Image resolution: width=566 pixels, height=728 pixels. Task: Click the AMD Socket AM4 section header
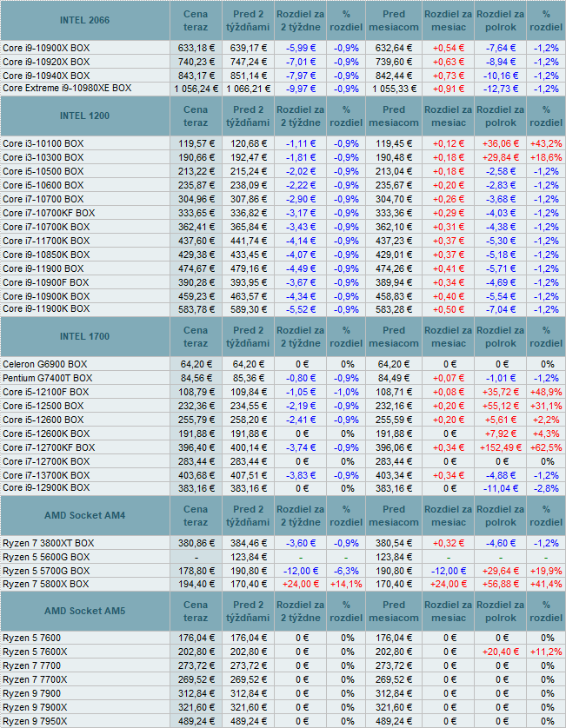click(85, 516)
